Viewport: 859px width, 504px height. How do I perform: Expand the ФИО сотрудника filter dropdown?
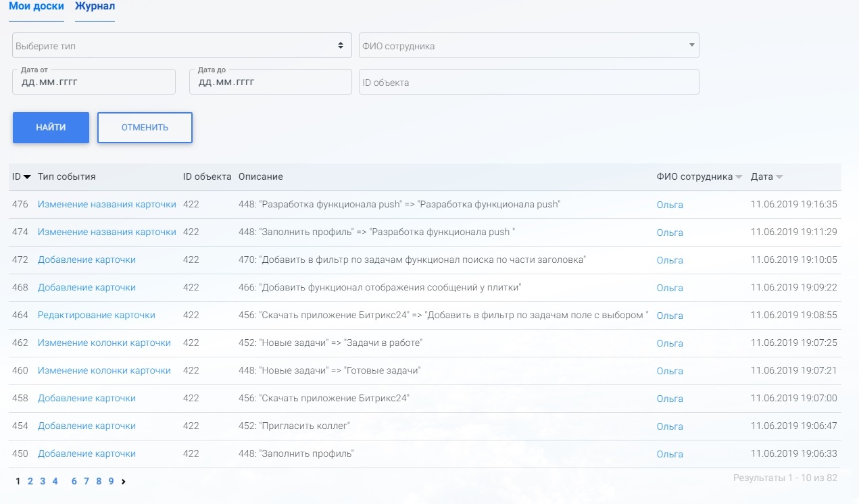click(529, 46)
